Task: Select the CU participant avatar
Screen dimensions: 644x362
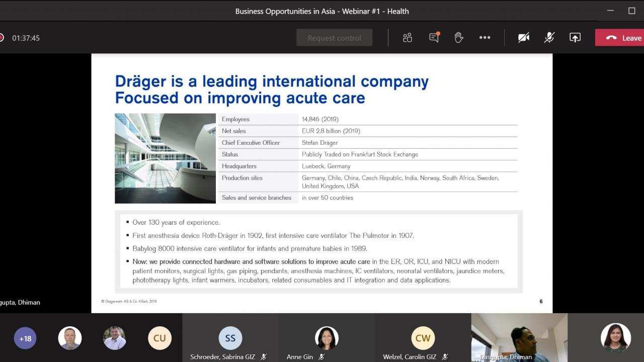Action: tap(159, 338)
